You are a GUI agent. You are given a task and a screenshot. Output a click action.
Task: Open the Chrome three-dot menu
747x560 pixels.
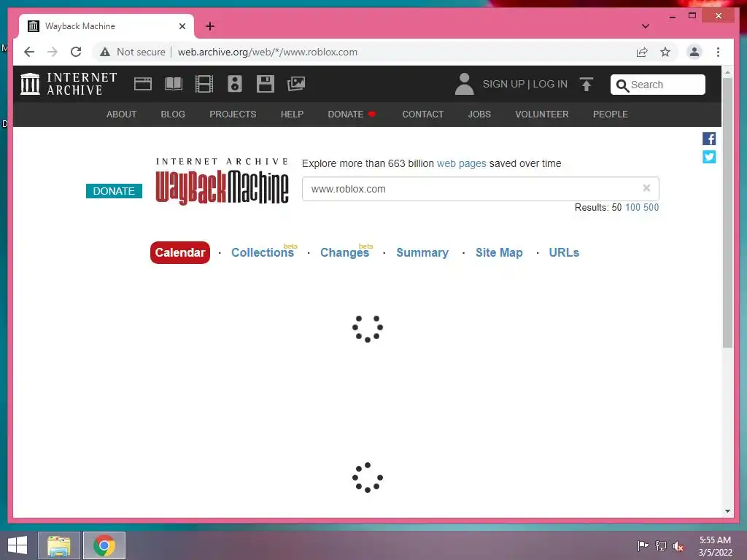[x=718, y=52]
